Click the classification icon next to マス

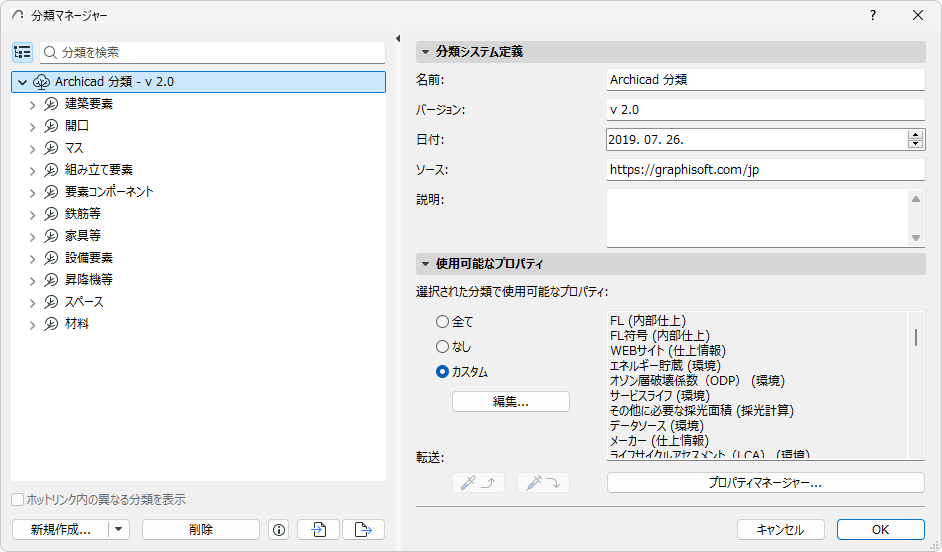click(51, 148)
